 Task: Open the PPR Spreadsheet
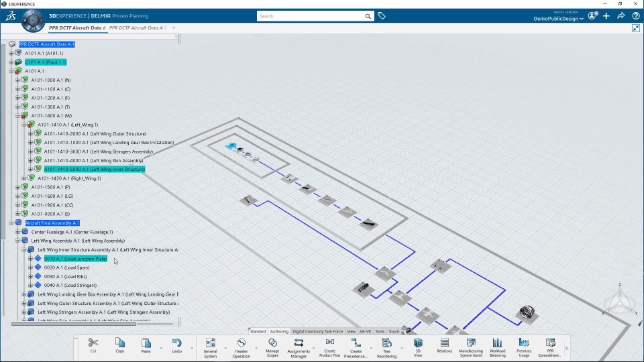pos(550,343)
